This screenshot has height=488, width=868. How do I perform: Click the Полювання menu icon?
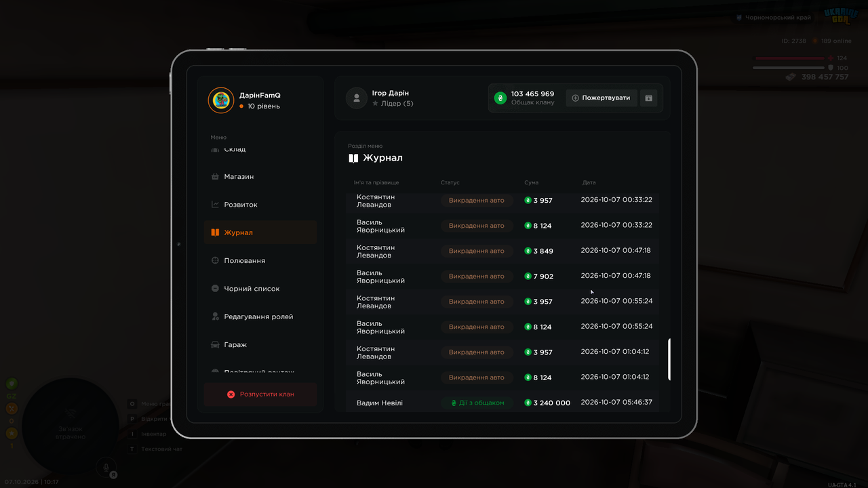[215, 261]
